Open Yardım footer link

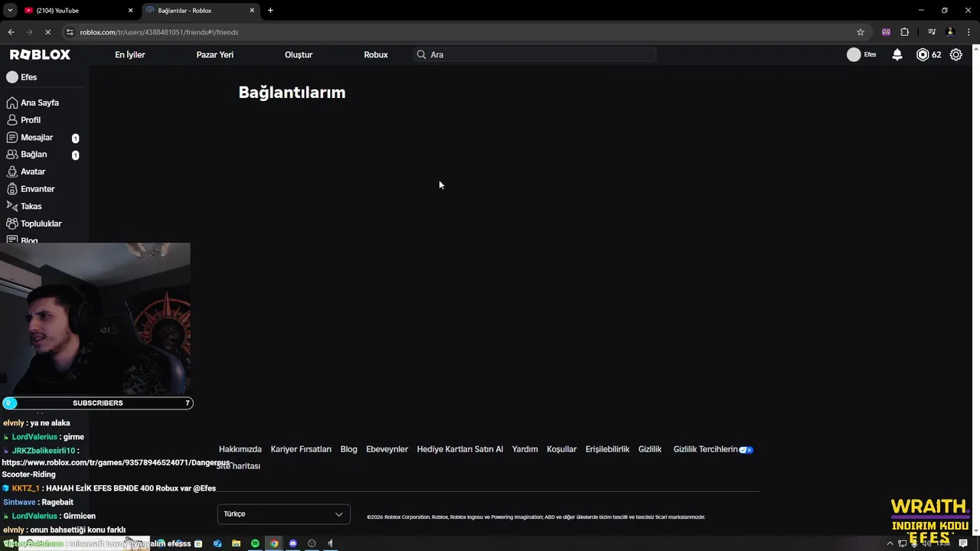(525, 449)
